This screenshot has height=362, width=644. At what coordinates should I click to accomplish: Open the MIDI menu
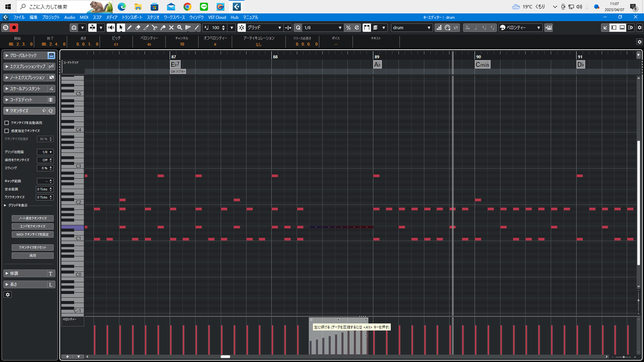click(x=83, y=17)
